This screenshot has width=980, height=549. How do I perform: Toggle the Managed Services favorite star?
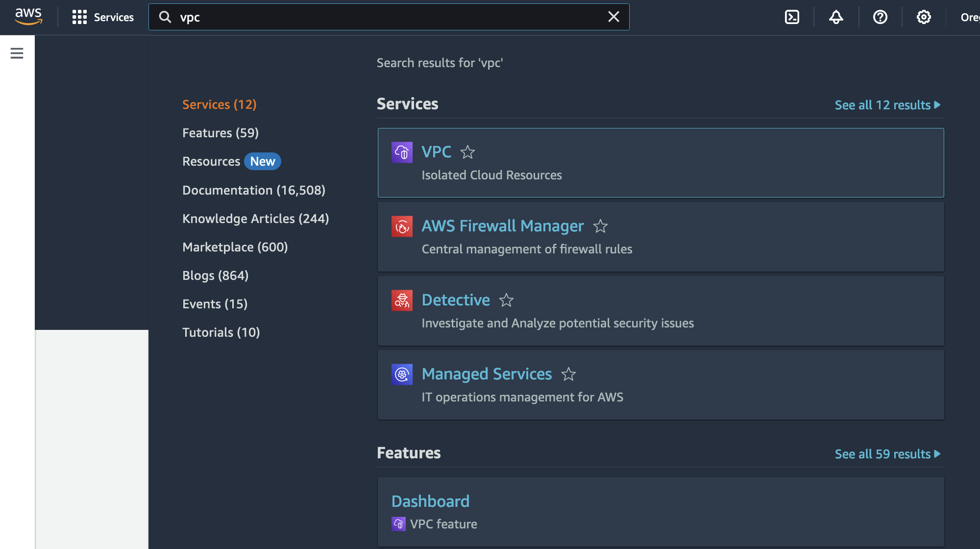point(568,374)
